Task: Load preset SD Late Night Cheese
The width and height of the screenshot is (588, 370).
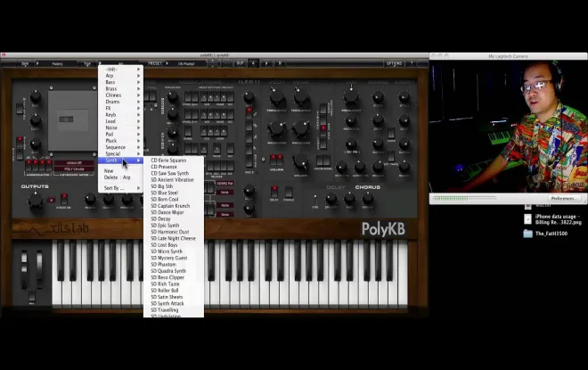Action: click(x=174, y=238)
